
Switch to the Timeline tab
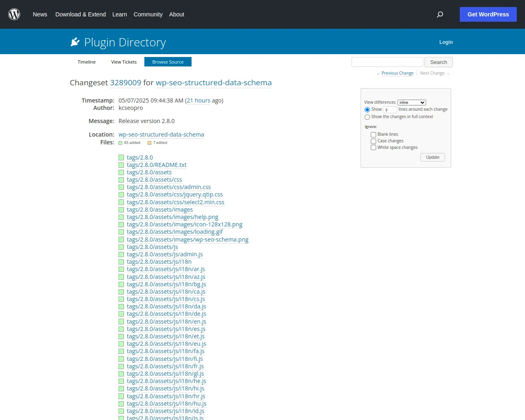[87, 62]
